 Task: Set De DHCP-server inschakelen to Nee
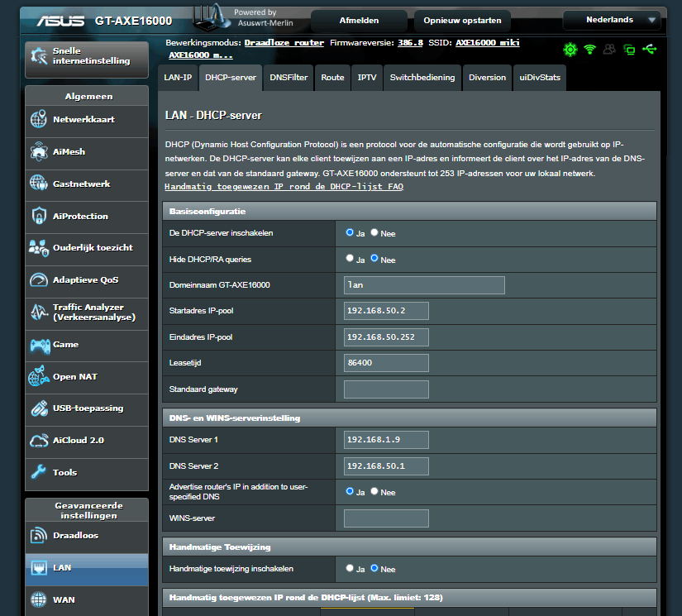pos(374,232)
